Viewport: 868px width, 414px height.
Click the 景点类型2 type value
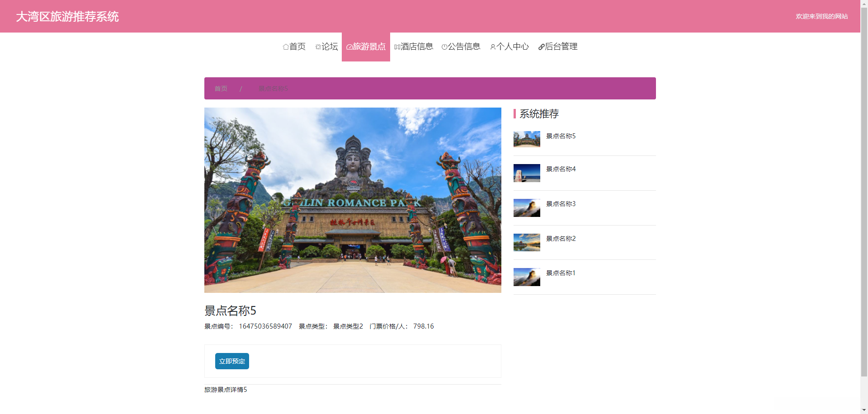[348, 326]
